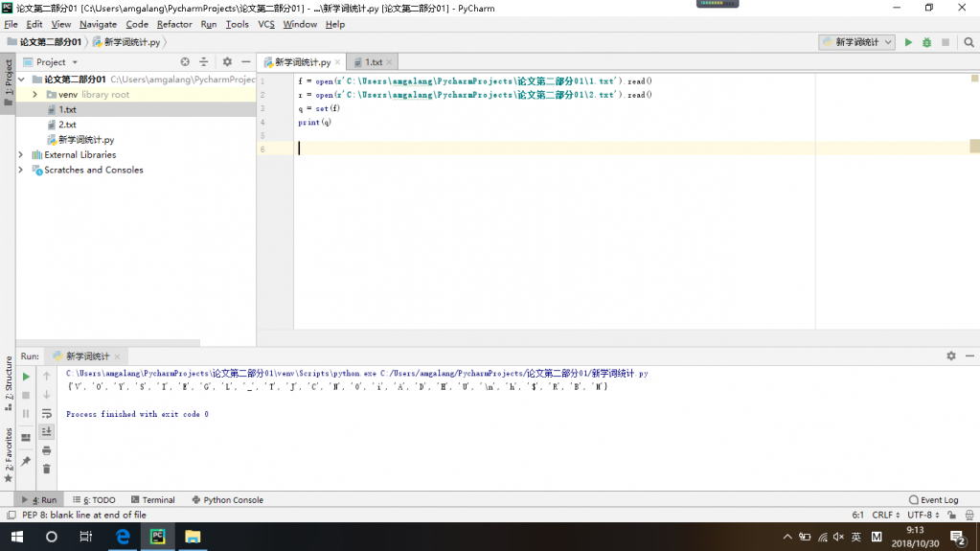Image resolution: width=980 pixels, height=551 pixels.
Task: Click the Project panel settings gear
Action: (x=227, y=62)
